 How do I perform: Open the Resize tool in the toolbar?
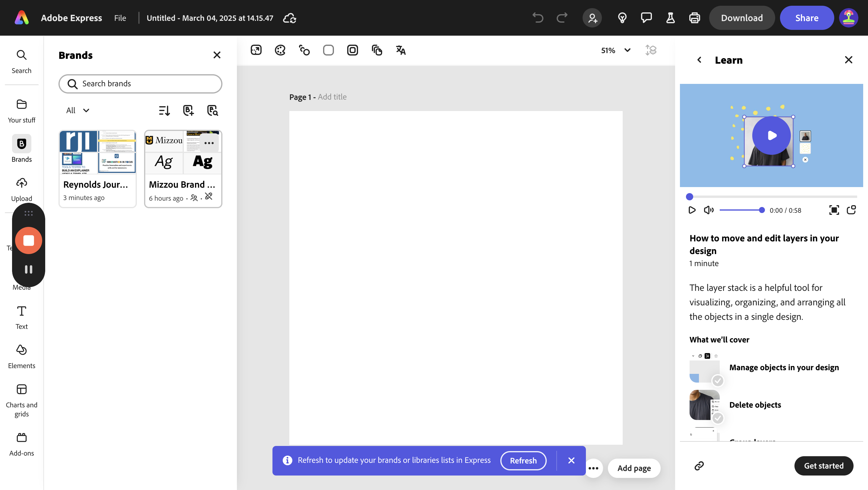coord(256,50)
